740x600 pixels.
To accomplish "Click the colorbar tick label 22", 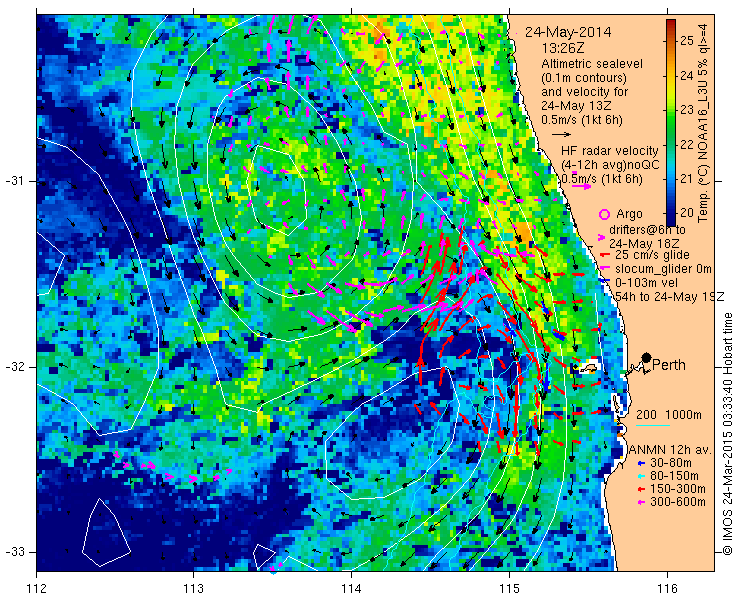I will [687, 144].
